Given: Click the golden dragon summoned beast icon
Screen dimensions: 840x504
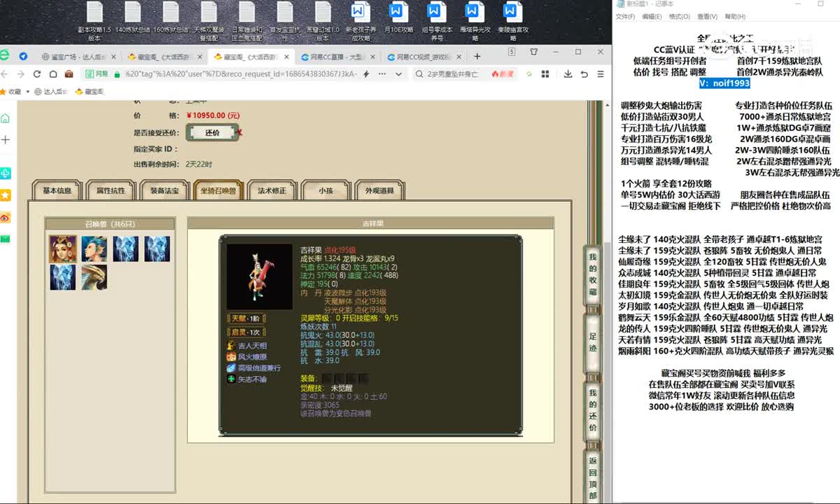Looking at the screenshot, I should (x=94, y=277).
